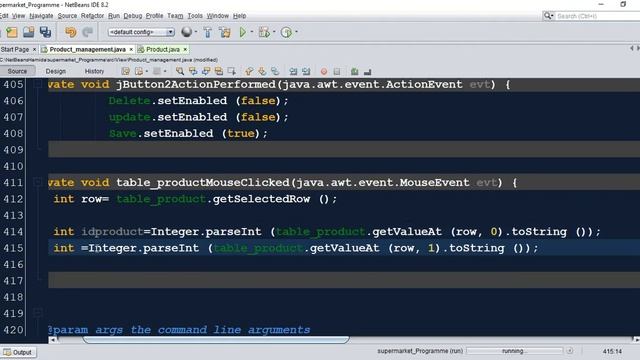
Task: Close the Product.java tab
Action: (x=185, y=49)
